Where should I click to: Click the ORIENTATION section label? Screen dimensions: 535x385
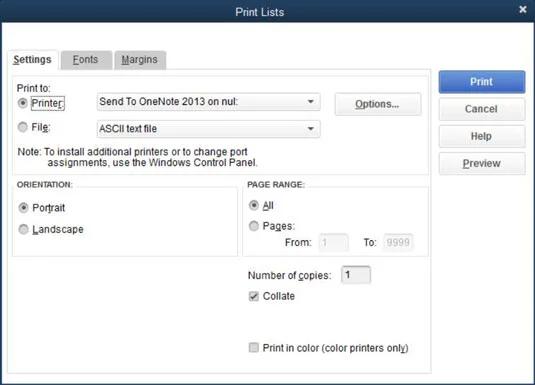tap(45, 185)
